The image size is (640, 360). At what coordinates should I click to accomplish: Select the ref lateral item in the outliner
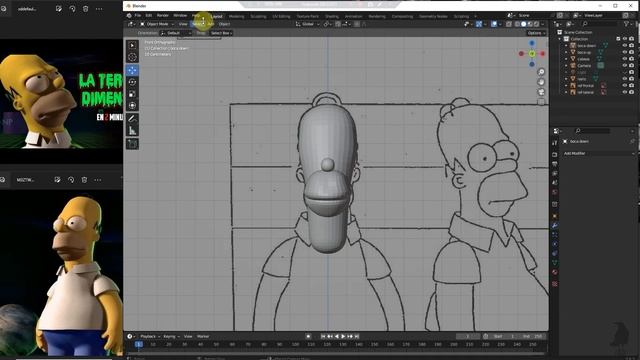point(585,92)
